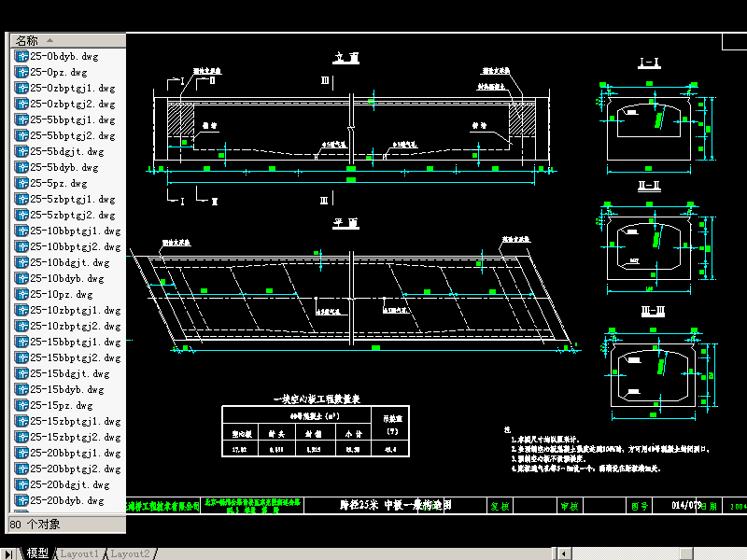
Task: Click icon next to 25-5bdgjt.dwg
Action: pos(21,151)
